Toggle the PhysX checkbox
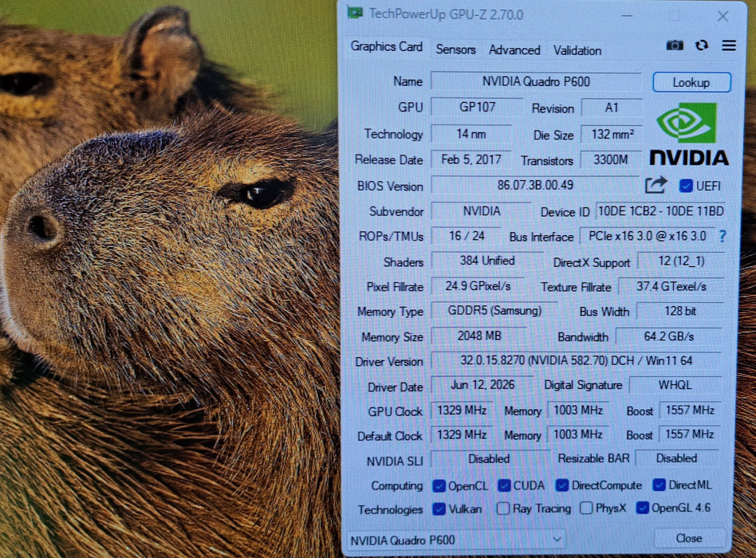 click(x=586, y=508)
